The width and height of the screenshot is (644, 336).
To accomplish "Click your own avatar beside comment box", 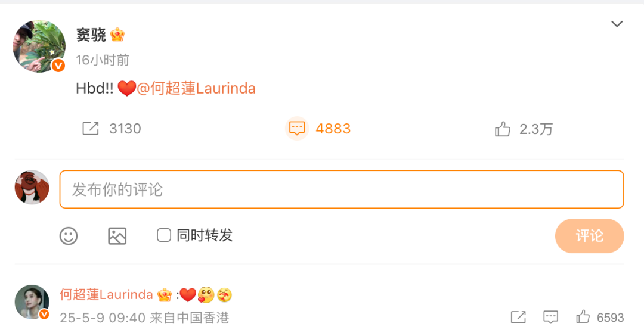I will coord(32,188).
